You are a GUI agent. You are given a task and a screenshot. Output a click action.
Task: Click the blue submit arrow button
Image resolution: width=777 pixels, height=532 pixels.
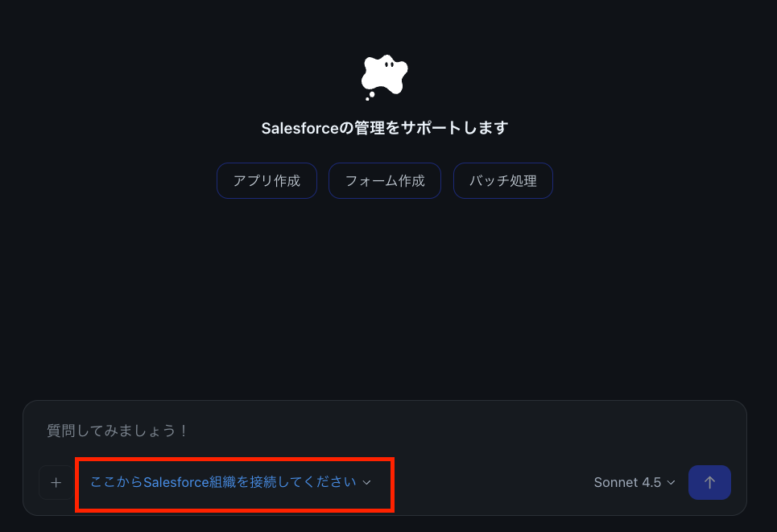[x=709, y=482]
